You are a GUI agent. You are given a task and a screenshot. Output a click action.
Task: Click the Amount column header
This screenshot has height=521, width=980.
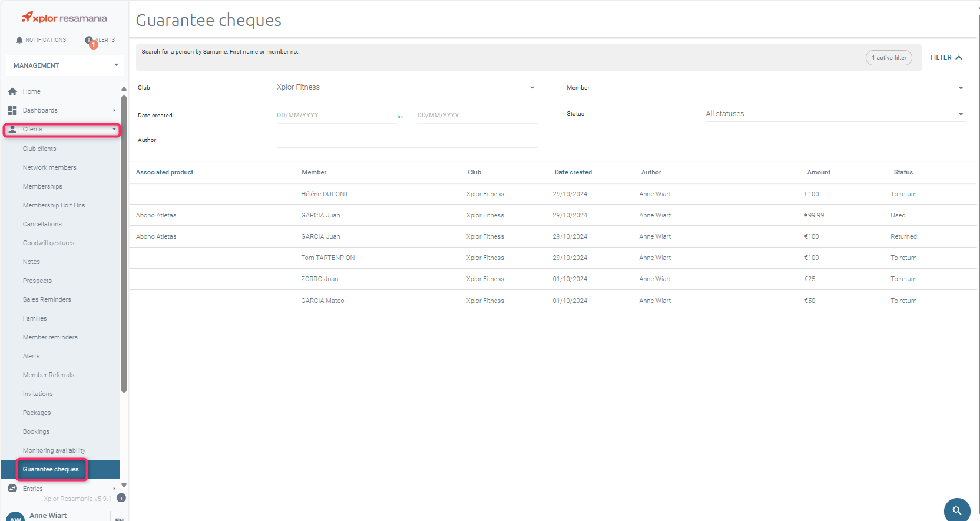click(819, 172)
